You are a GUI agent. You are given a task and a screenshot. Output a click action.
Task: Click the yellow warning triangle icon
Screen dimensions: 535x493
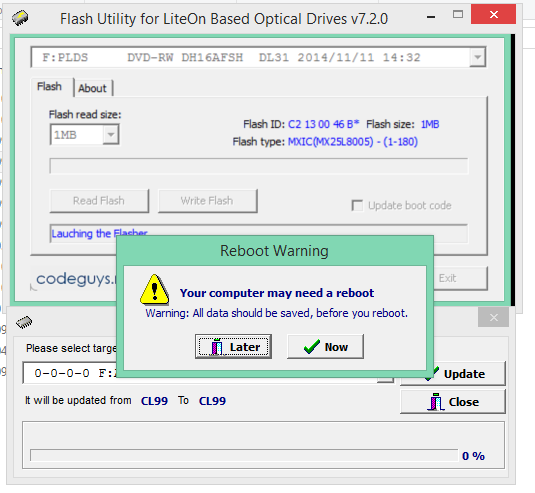coord(155,290)
